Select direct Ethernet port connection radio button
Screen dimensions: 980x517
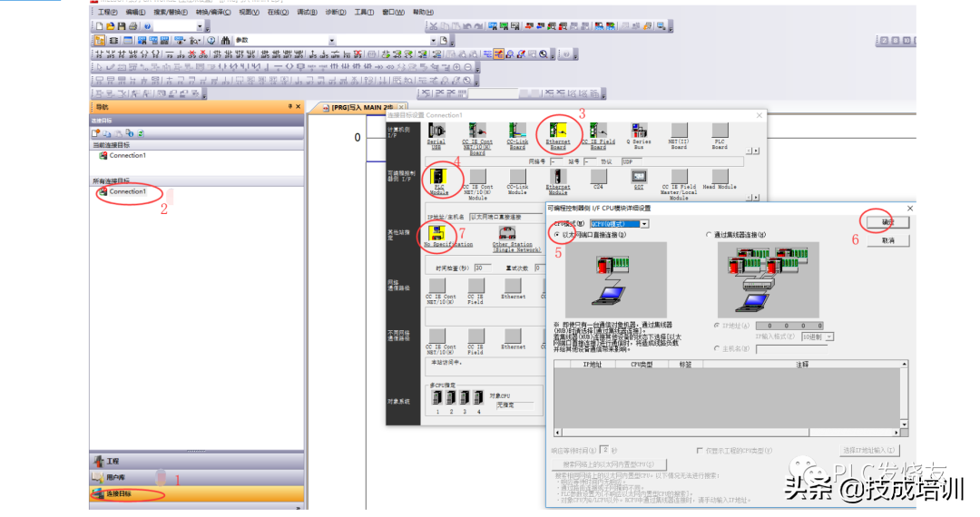pos(556,235)
